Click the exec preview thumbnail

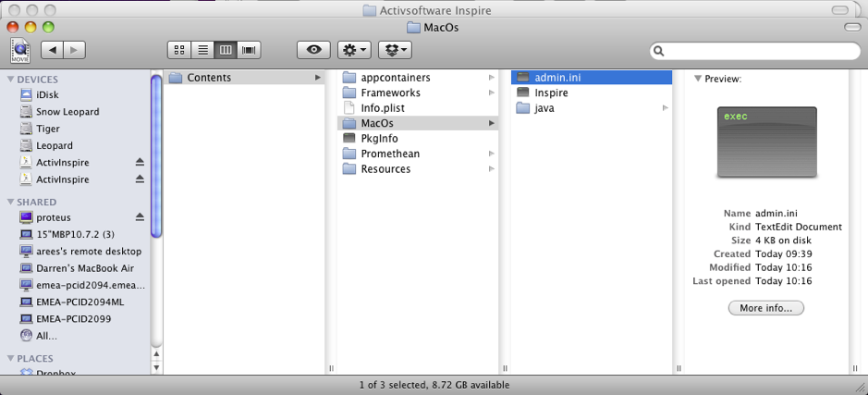pos(767,142)
